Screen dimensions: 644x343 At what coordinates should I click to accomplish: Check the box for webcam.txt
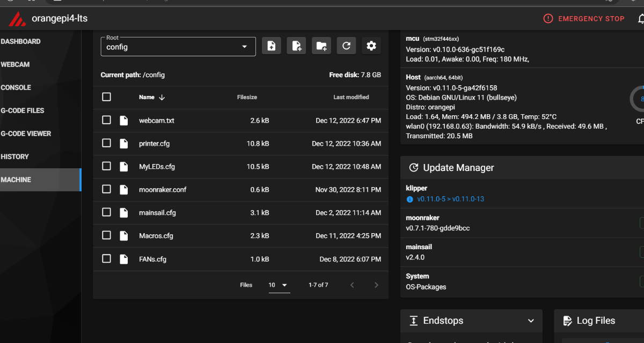(x=106, y=120)
